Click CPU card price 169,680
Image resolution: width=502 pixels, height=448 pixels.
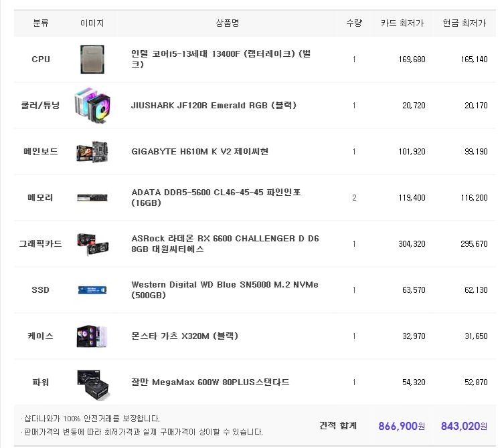click(x=412, y=59)
